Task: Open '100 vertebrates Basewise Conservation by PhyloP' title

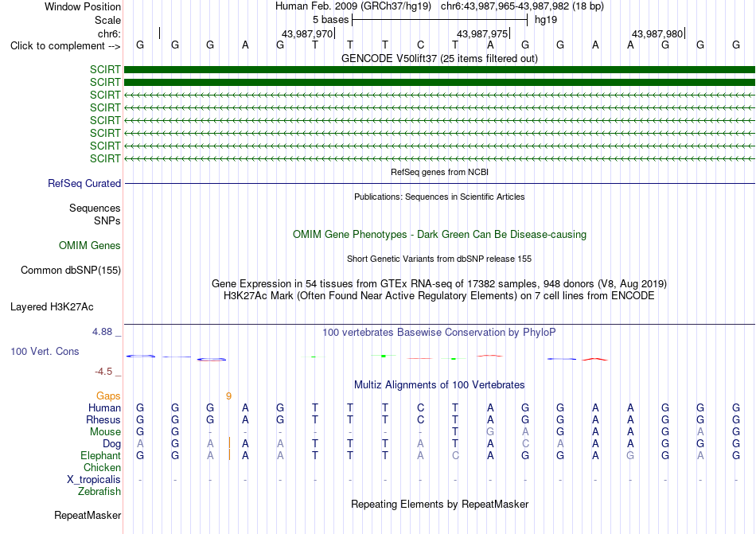Action: coord(439,332)
